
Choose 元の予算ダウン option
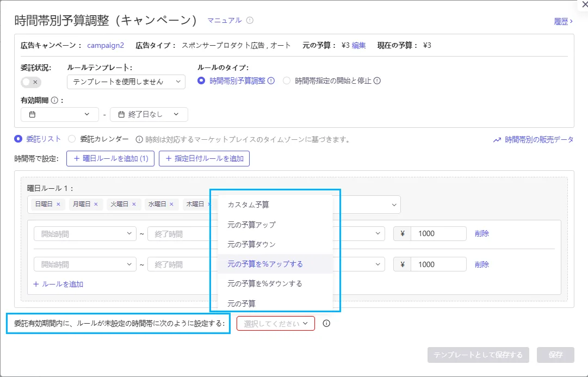(x=275, y=244)
